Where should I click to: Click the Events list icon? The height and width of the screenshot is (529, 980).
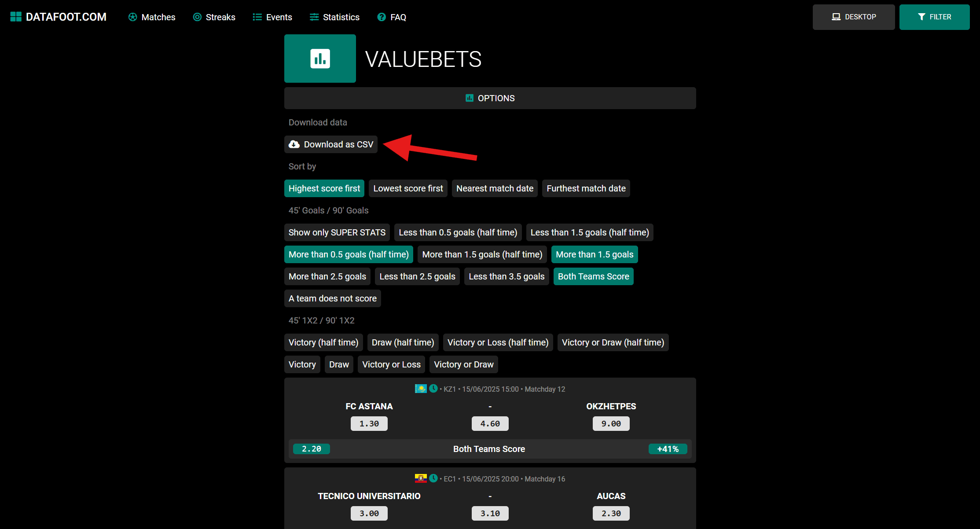point(257,17)
